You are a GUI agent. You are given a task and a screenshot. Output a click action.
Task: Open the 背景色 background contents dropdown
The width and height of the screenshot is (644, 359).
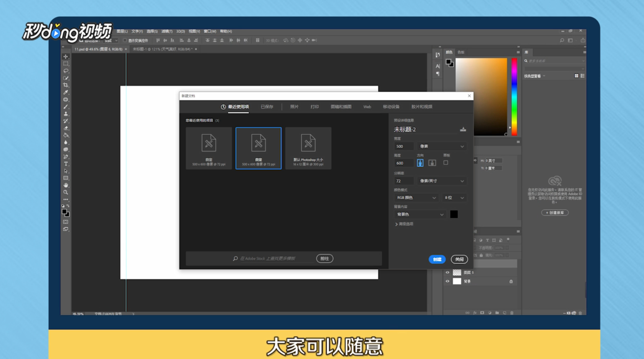(420, 215)
